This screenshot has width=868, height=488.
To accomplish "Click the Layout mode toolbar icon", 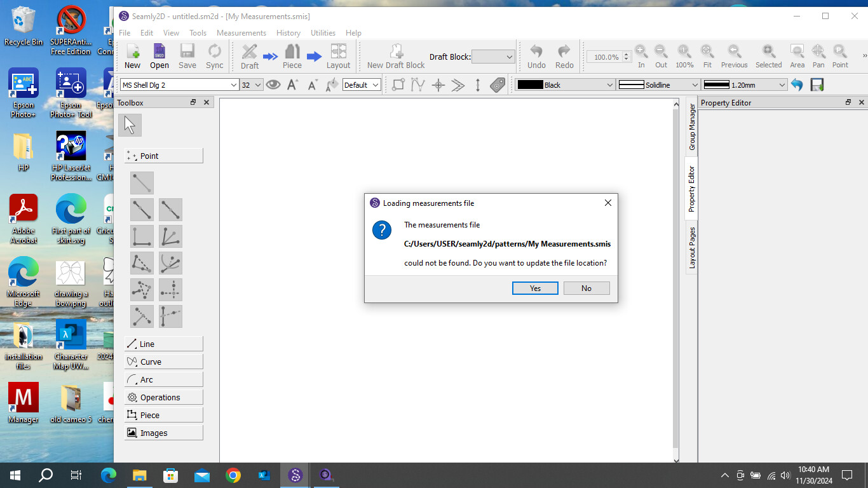I will [x=338, y=57].
